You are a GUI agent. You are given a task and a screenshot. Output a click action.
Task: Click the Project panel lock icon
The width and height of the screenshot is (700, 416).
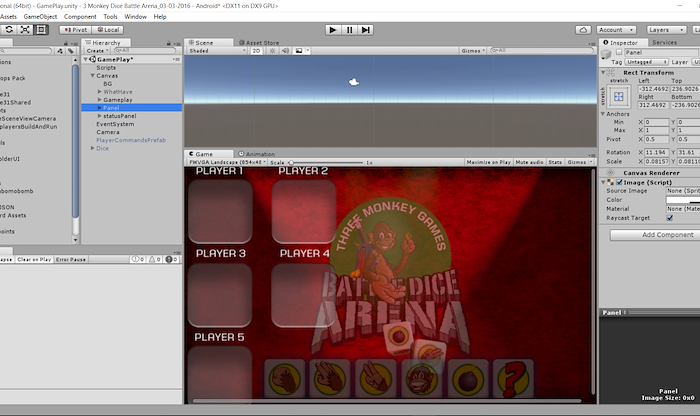click(x=66, y=43)
